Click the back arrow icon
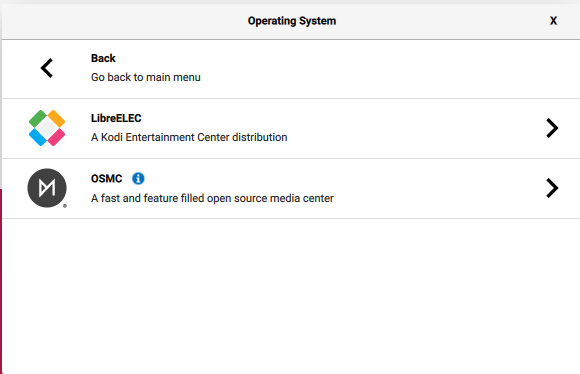Image resolution: width=580 pixels, height=374 pixels. tap(47, 68)
